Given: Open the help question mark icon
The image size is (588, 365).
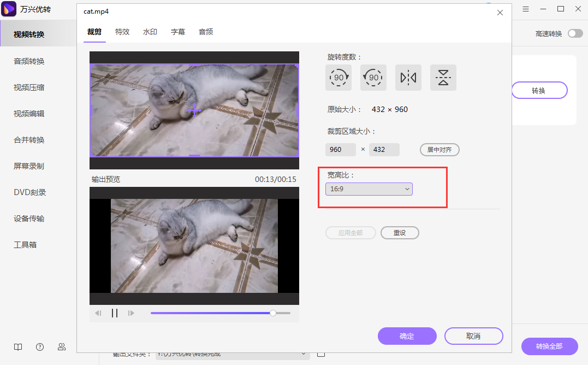Looking at the screenshot, I should point(39,347).
